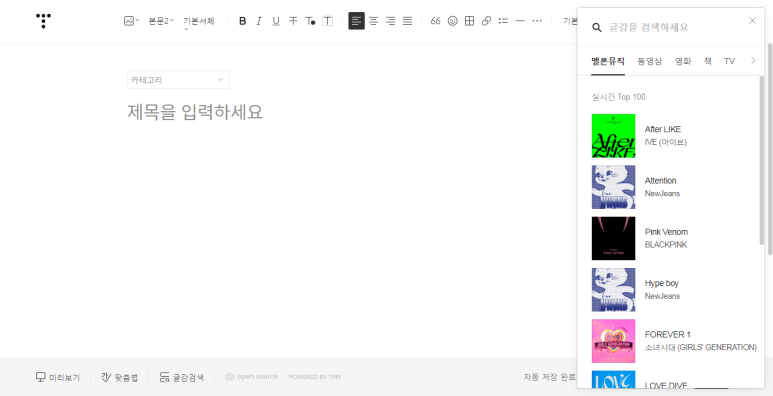773x396 pixels.
Task: Switch to the TV tab
Action: pyautogui.click(x=730, y=61)
